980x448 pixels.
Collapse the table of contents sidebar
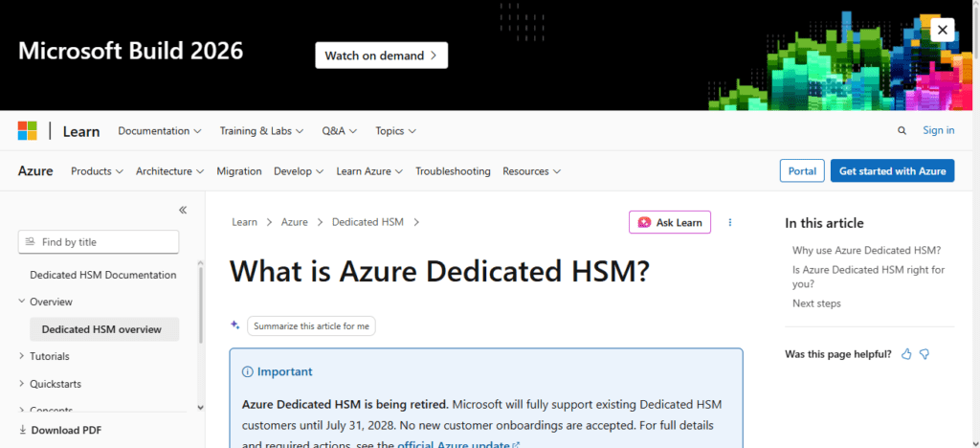click(183, 210)
